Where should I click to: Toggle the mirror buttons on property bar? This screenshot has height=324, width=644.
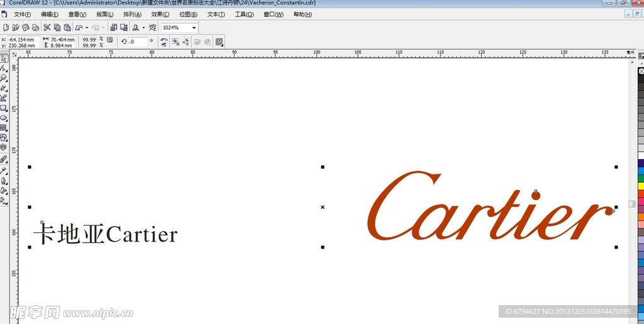click(x=164, y=42)
